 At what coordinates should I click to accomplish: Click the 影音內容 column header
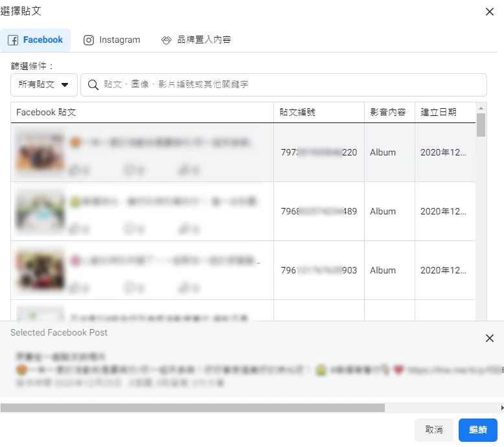click(387, 112)
